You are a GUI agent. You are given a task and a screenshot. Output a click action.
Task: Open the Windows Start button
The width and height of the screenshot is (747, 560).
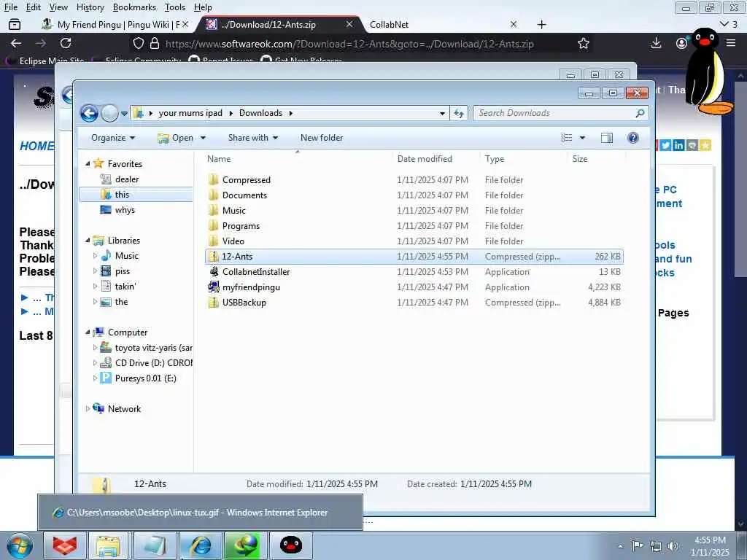[20, 545]
